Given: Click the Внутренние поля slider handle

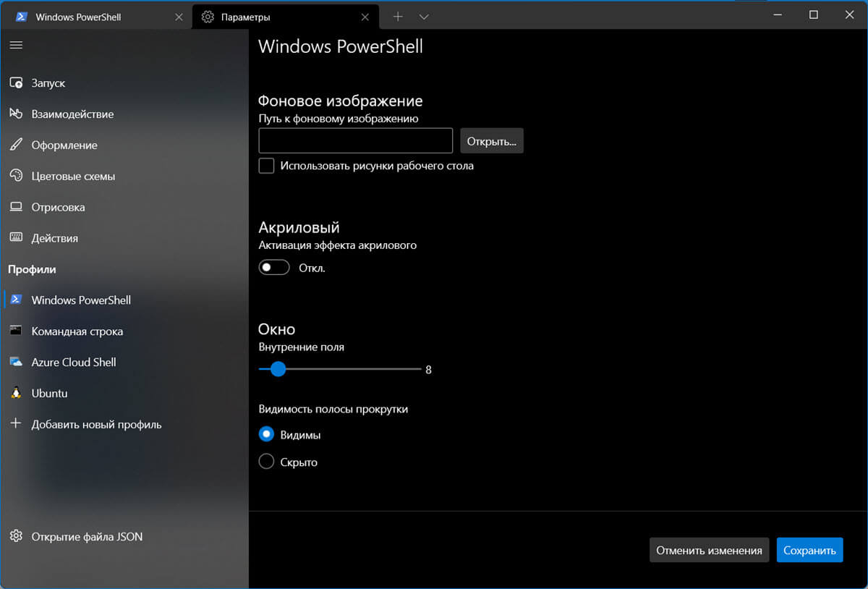Looking at the screenshot, I should click(x=277, y=369).
